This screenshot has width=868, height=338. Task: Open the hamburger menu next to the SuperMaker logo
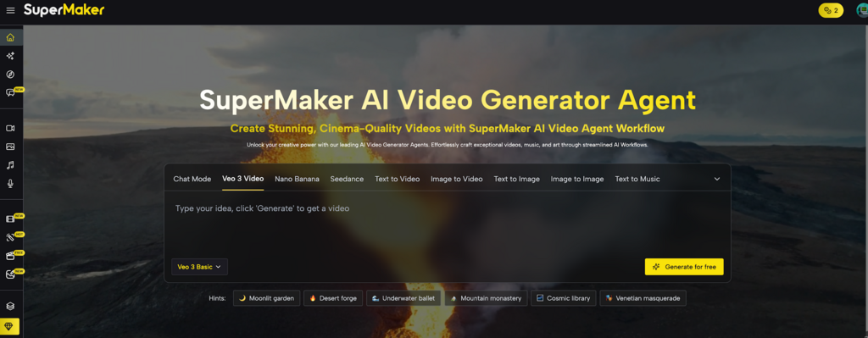(x=10, y=10)
